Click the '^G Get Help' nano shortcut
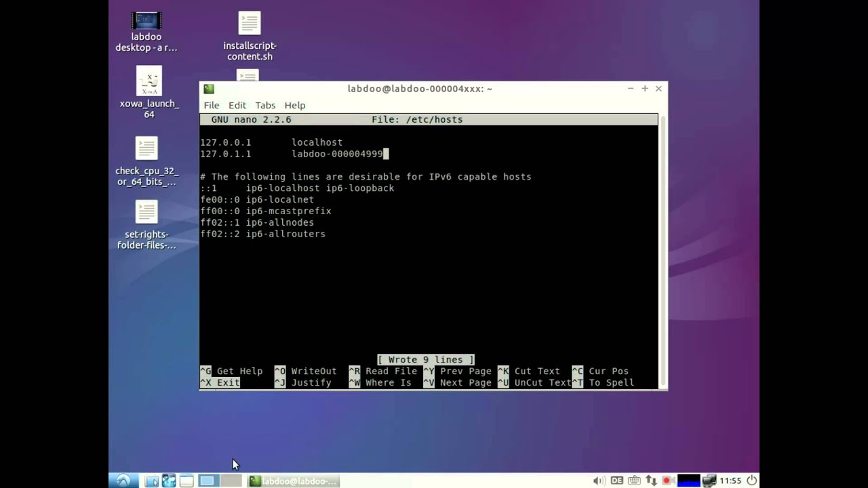The width and height of the screenshot is (868, 488). [x=231, y=371]
